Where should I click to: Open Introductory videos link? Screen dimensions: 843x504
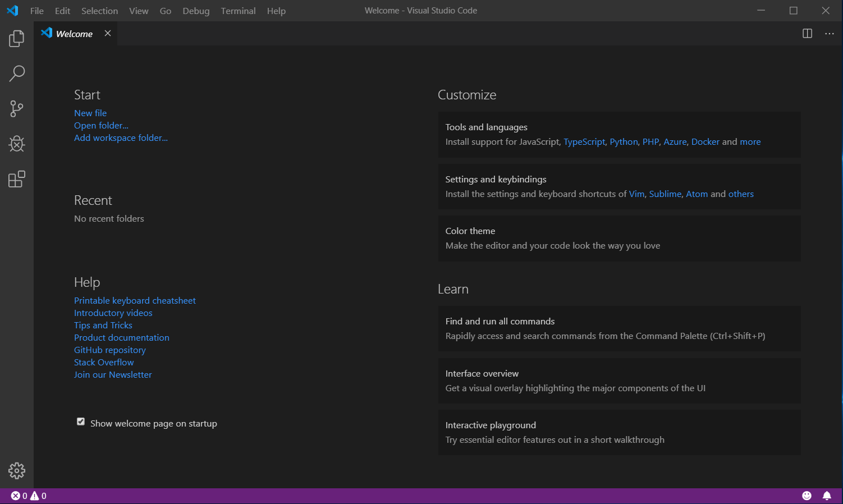[x=113, y=313]
